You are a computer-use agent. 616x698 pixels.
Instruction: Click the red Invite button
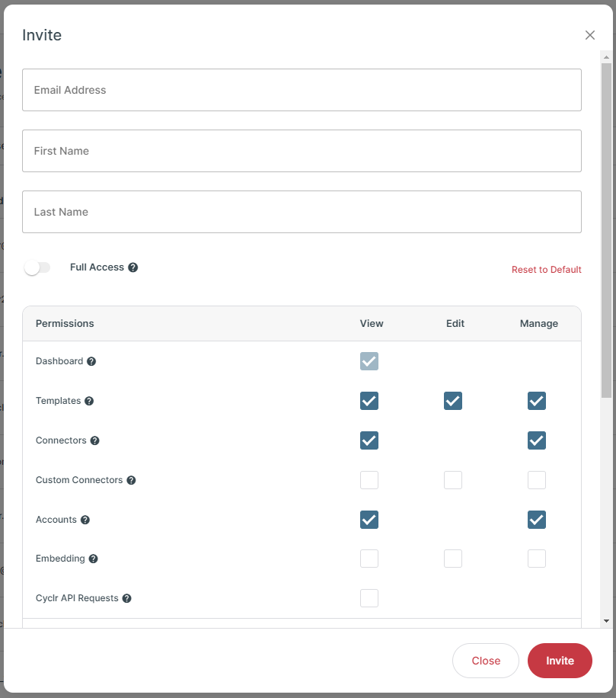pos(560,660)
